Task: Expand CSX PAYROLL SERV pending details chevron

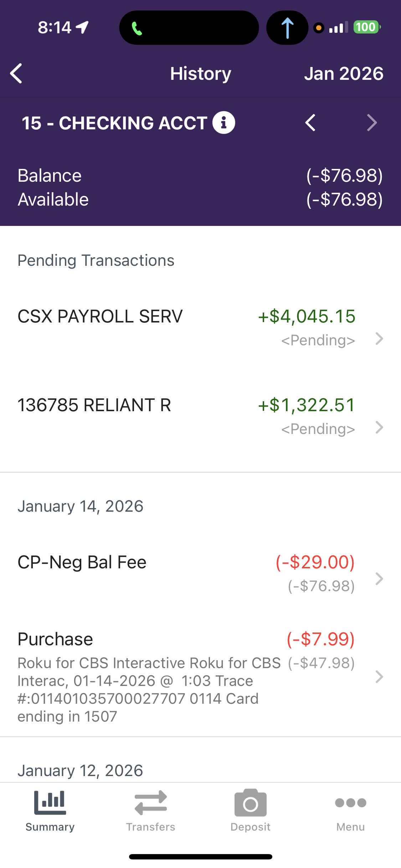Action: point(379,339)
